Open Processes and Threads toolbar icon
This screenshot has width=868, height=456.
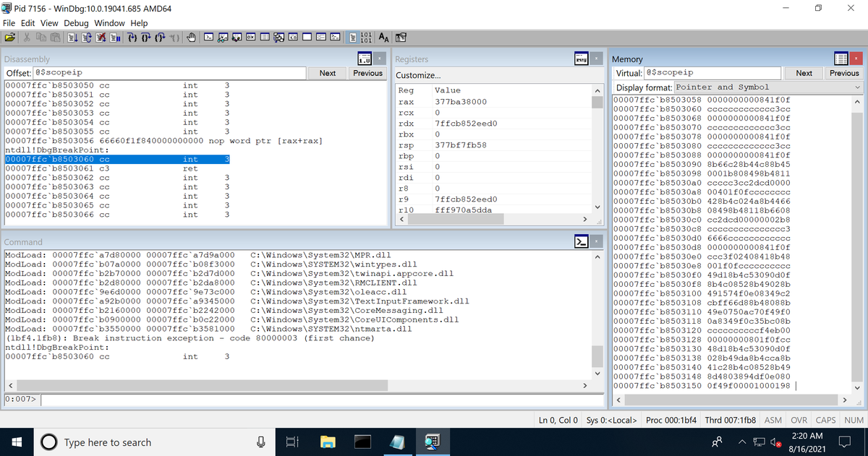pos(321,37)
